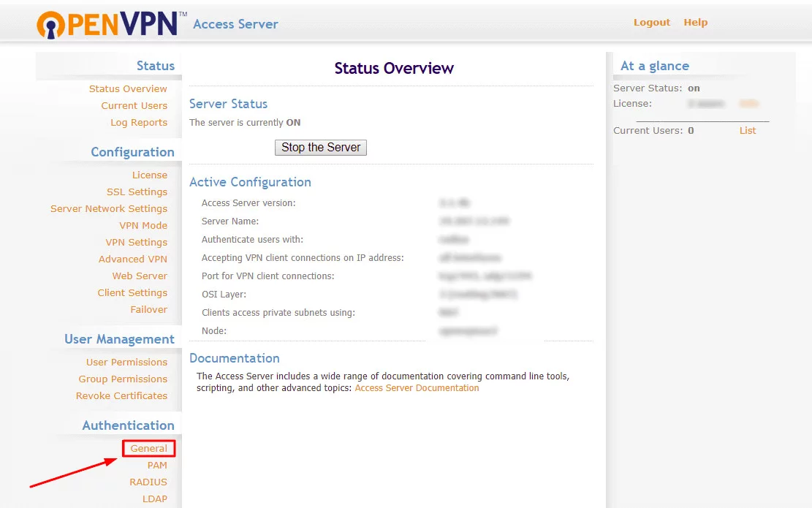Open the License configuration page
Screen dimensions: 812x508
[x=150, y=175]
